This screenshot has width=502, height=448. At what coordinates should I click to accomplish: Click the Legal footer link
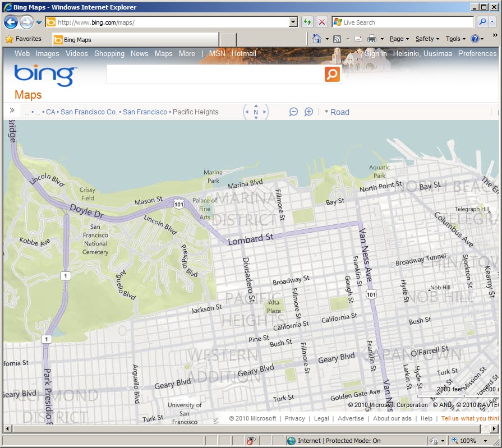point(321,418)
